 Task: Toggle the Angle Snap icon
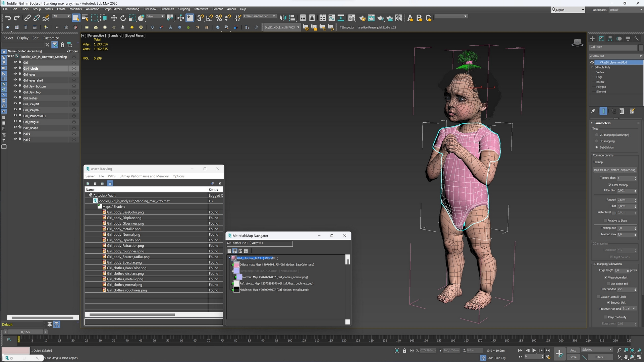(x=210, y=18)
